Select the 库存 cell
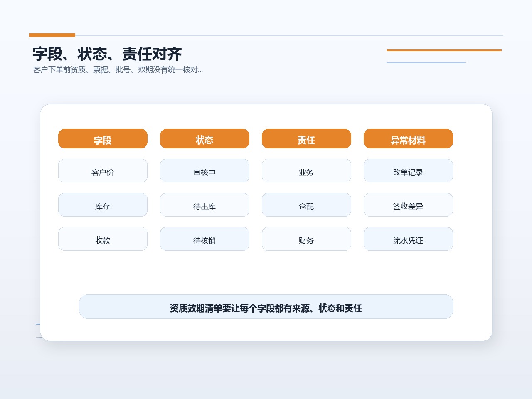The image size is (532, 399). click(103, 204)
